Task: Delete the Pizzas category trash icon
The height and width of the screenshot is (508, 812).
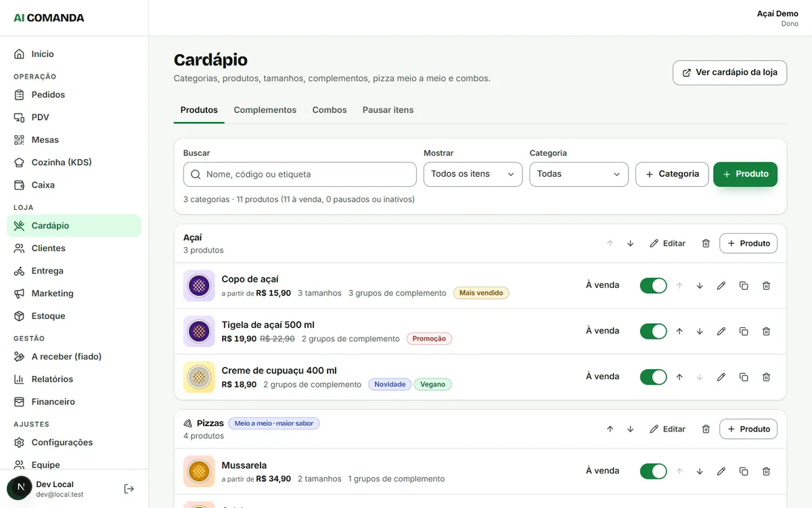Action: pos(706,429)
